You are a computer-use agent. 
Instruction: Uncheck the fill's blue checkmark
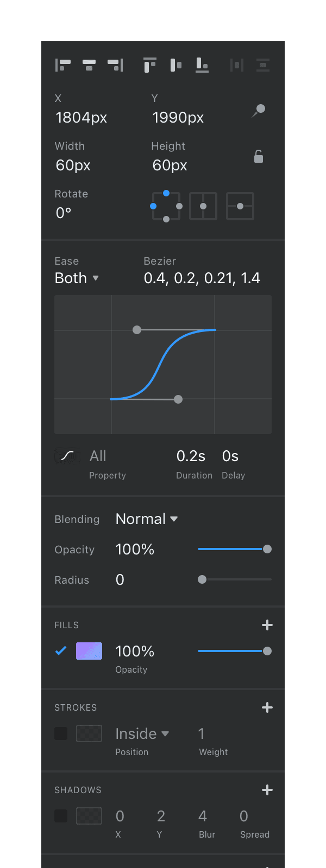61,650
